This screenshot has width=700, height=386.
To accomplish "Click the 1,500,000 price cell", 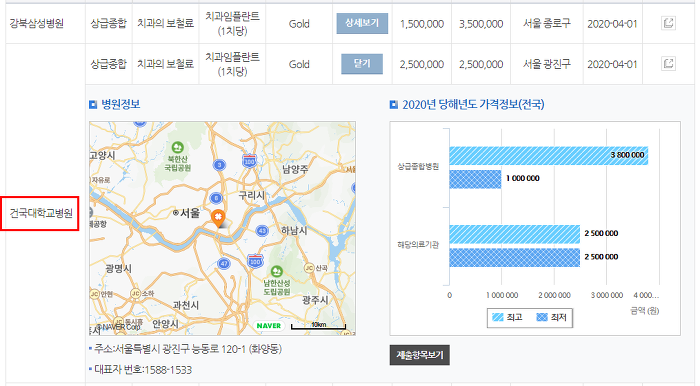I will [422, 24].
